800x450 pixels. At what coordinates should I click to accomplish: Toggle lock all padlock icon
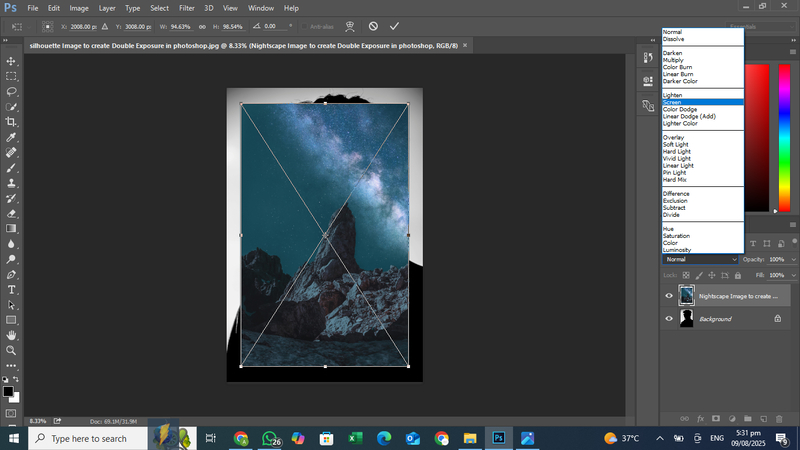(x=738, y=276)
